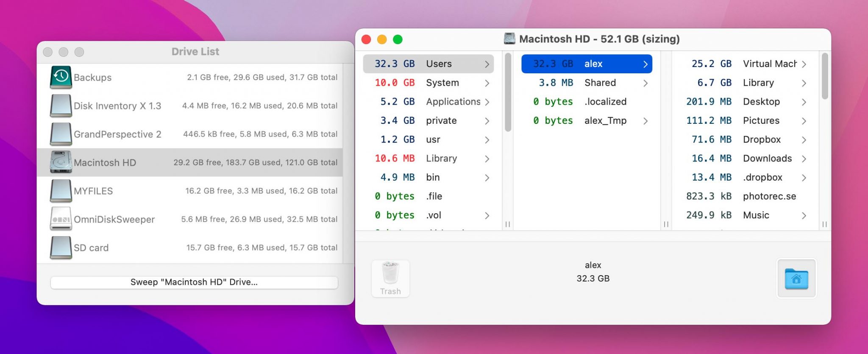The width and height of the screenshot is (868, 354).
Task: Close the Macintosh HD sweeper window
Action: coord(366,39)
